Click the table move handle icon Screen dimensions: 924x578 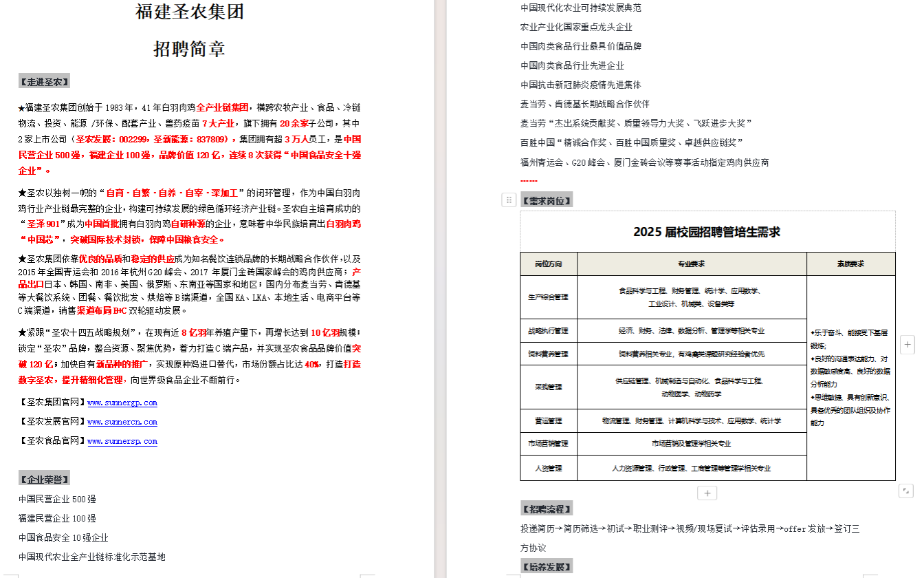[509, 200]
